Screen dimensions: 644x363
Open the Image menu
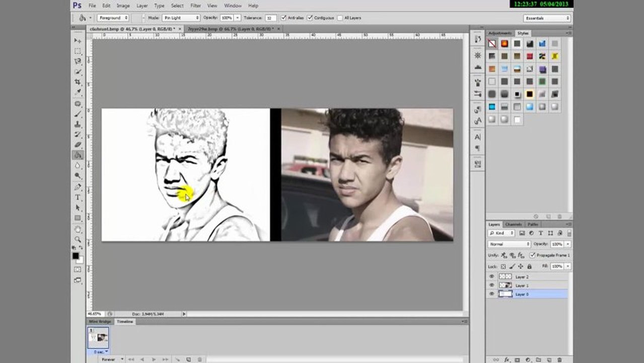(x=123, y=6)
